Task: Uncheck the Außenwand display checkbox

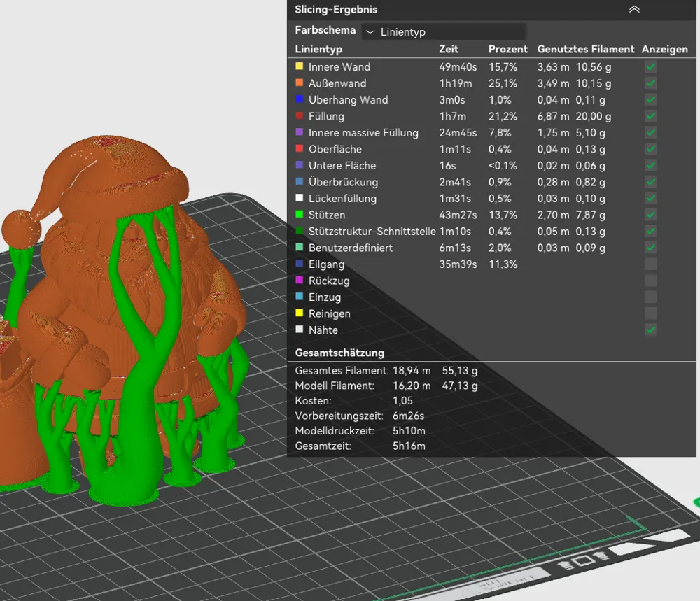Action: [x=651, y=83]
